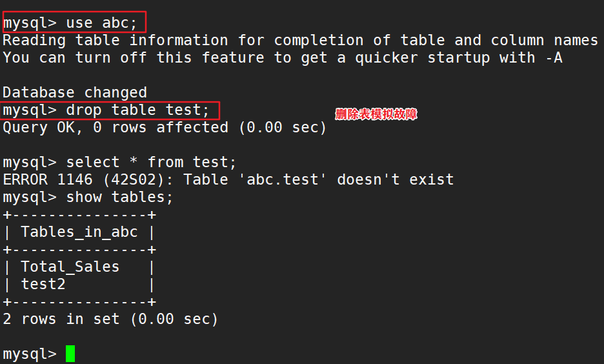
Task: Click the Tables_in_abc column header
Action: point(79,232)
